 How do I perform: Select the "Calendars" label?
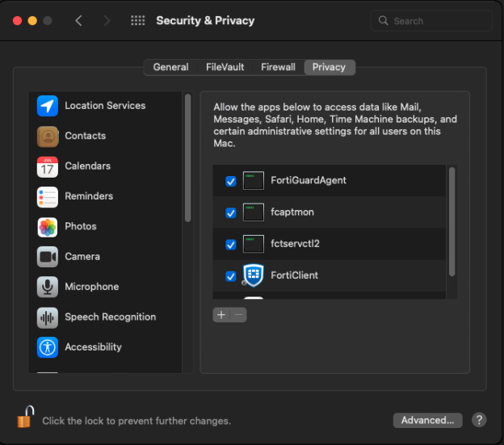pyautogui.click(x=88, y=166)
